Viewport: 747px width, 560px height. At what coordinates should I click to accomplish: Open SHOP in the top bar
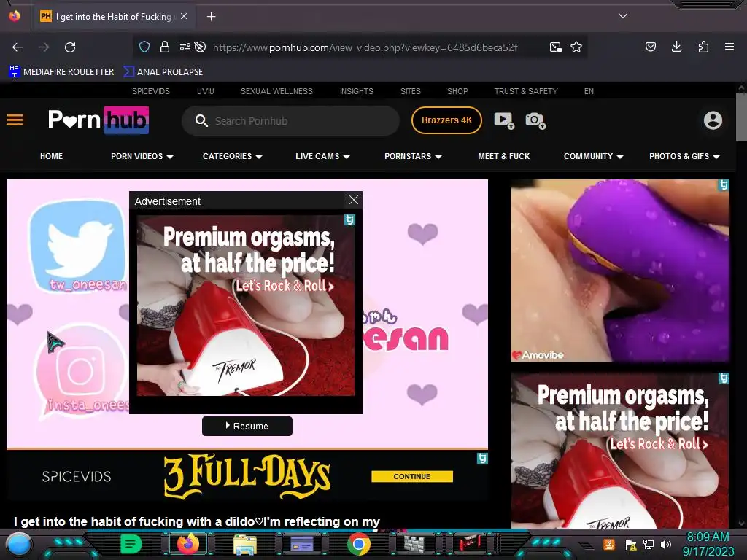tap(457, 91)
